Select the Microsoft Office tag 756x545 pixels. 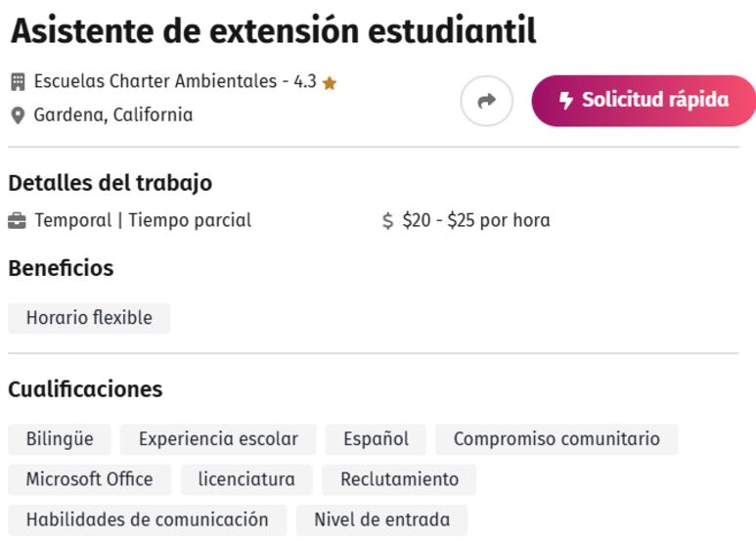[x=90, y=479]
